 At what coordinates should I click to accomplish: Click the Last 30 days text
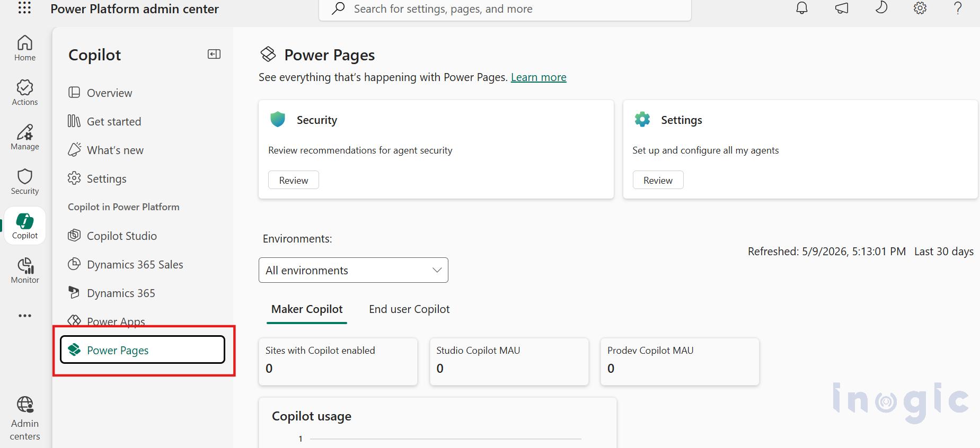(x=944, y=252)
